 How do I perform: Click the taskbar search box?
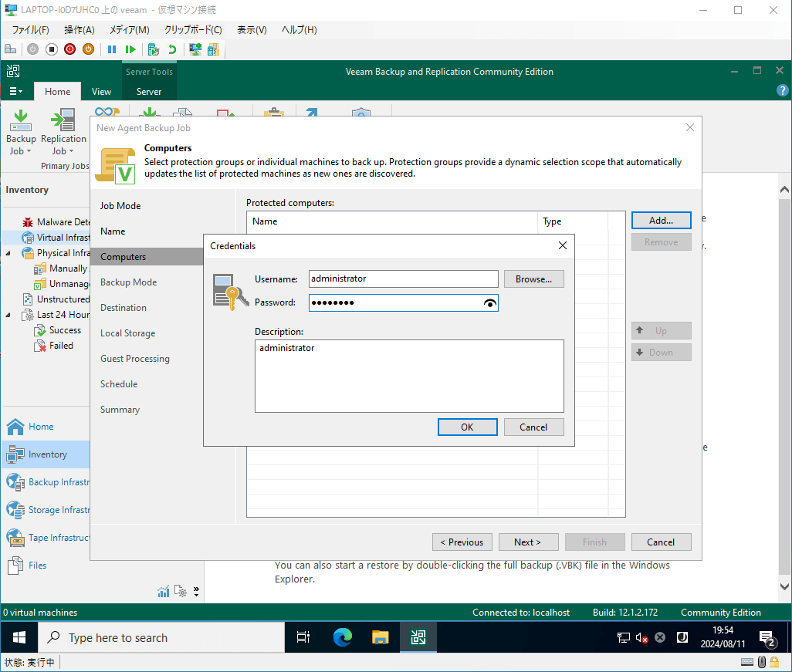[161, 638]
